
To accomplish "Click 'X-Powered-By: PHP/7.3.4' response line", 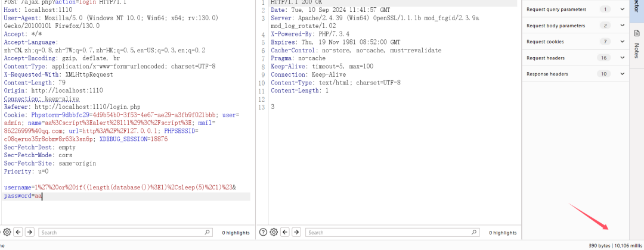I will click(x=310, y=35).
